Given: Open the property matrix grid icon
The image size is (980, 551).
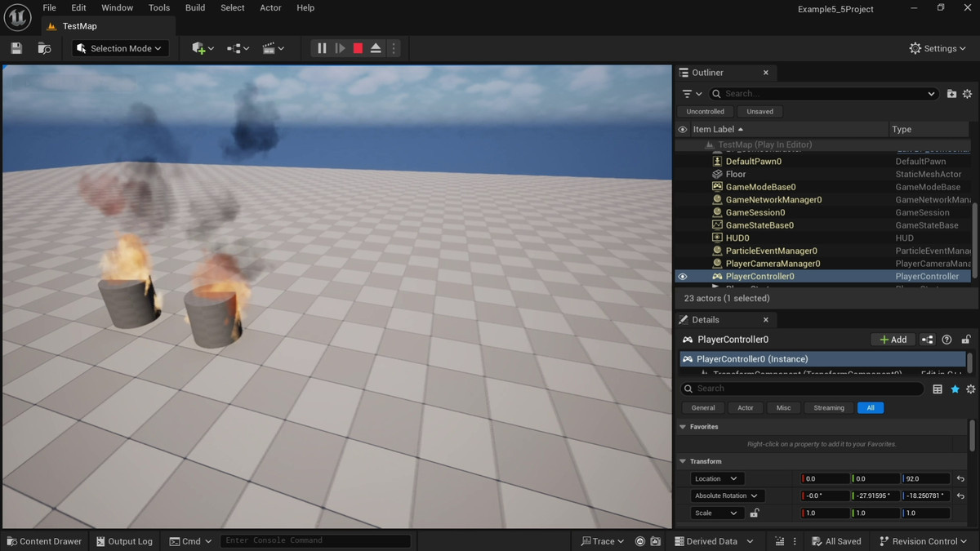Looking at the screenshot, I should pyautogui.click(x=938, y=389).
